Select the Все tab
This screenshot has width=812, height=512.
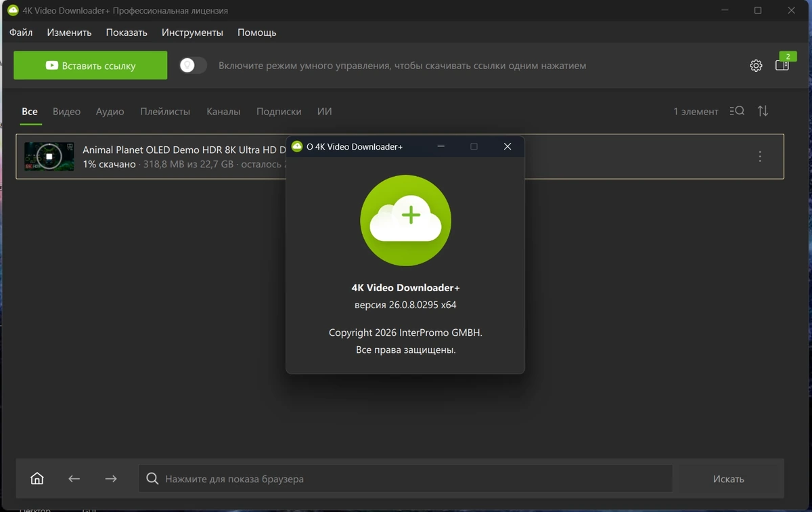(x=30, y=112)
